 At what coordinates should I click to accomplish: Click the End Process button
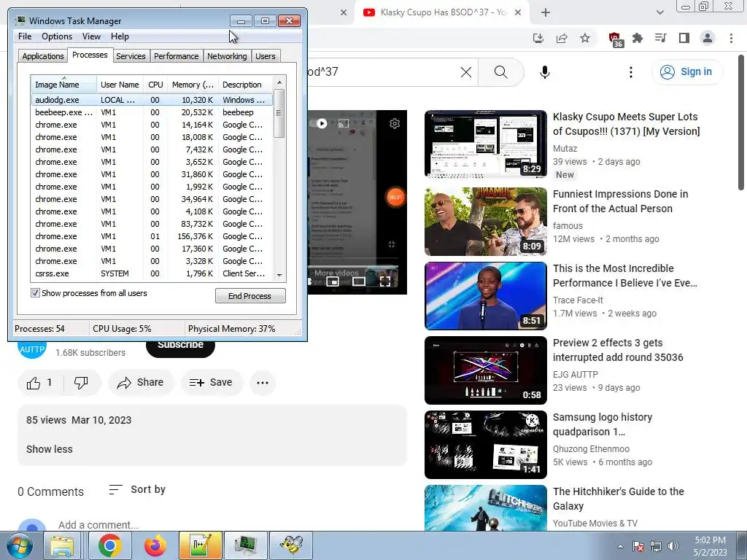250,296
